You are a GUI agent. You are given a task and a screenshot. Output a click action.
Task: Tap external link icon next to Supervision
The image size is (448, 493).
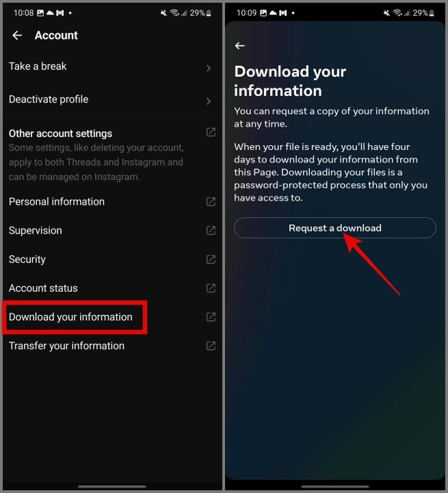tap(211, 231)
